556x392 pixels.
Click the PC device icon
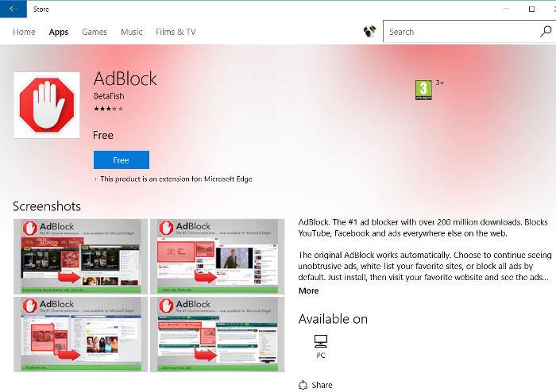[321, 342]
